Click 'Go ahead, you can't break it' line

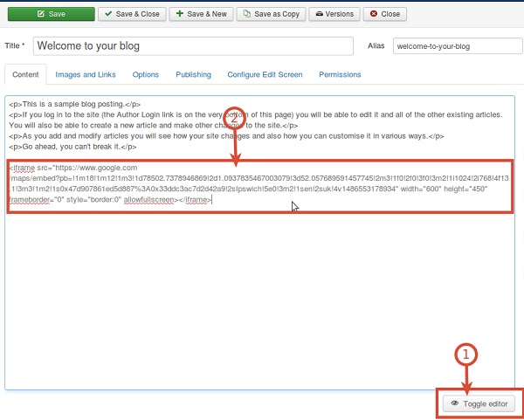coord(72,147)
